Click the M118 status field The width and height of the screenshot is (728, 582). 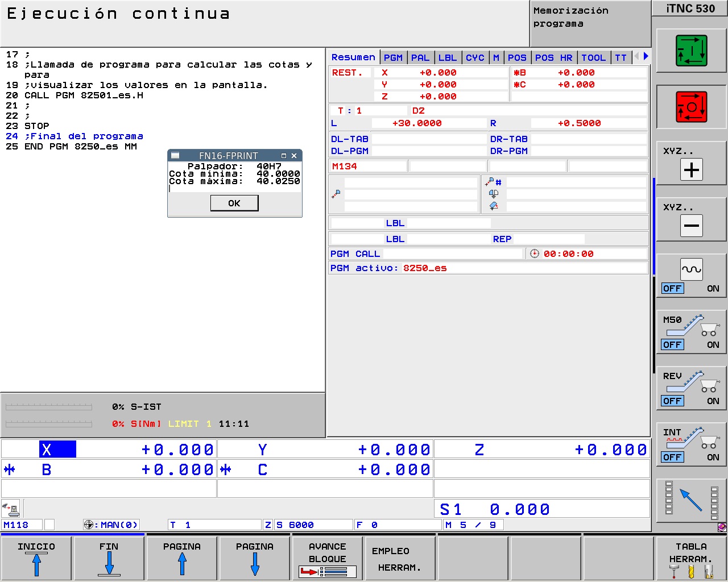point(22,525)
